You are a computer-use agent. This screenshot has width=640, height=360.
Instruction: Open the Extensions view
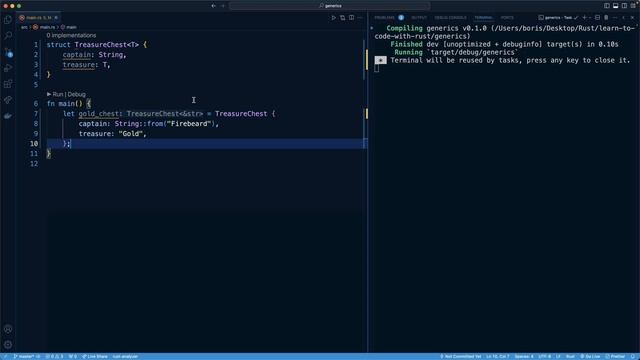click(x=8, y=84)
